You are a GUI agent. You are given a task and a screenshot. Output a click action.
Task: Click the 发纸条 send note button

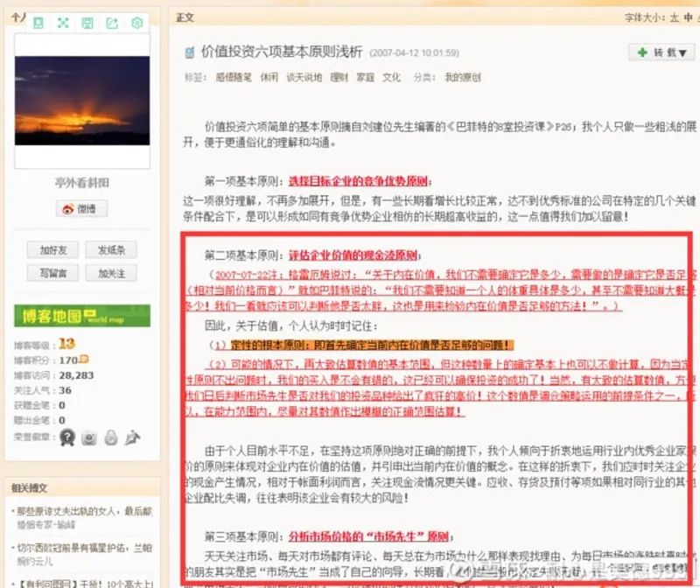coord(110,249)
